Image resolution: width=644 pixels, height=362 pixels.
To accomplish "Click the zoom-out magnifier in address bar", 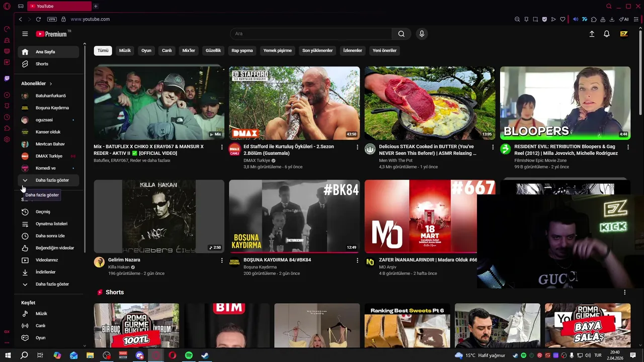I will (517, 19).
